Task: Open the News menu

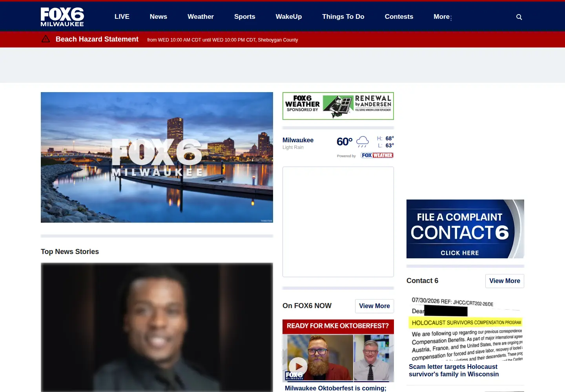Action: [x=159, y=17]
